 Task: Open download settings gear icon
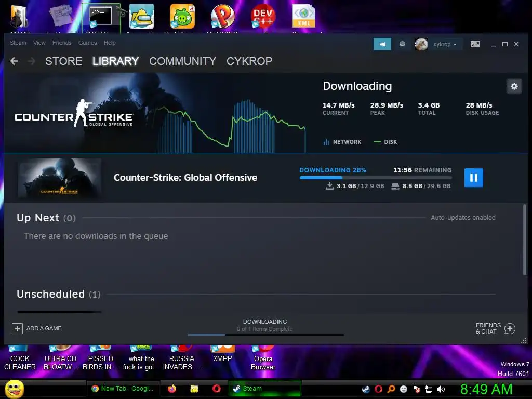[x=514, y=86]
